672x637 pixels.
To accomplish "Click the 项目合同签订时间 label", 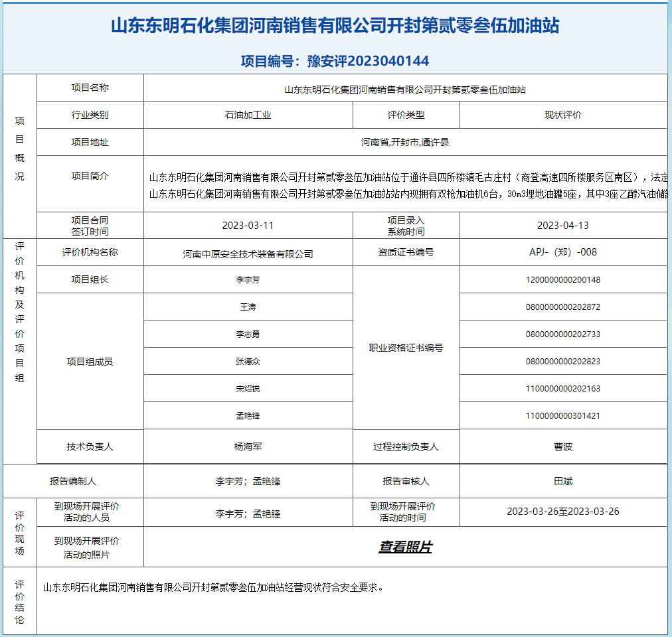I will coord(90,226).
